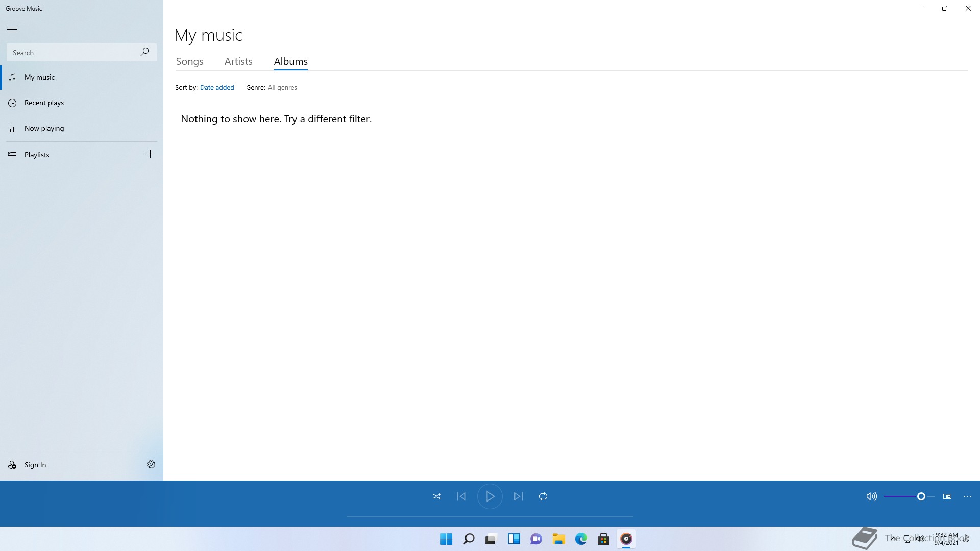Create new playlist with plus icon
This screenshot has width=980, height=551.
[150, 154]
